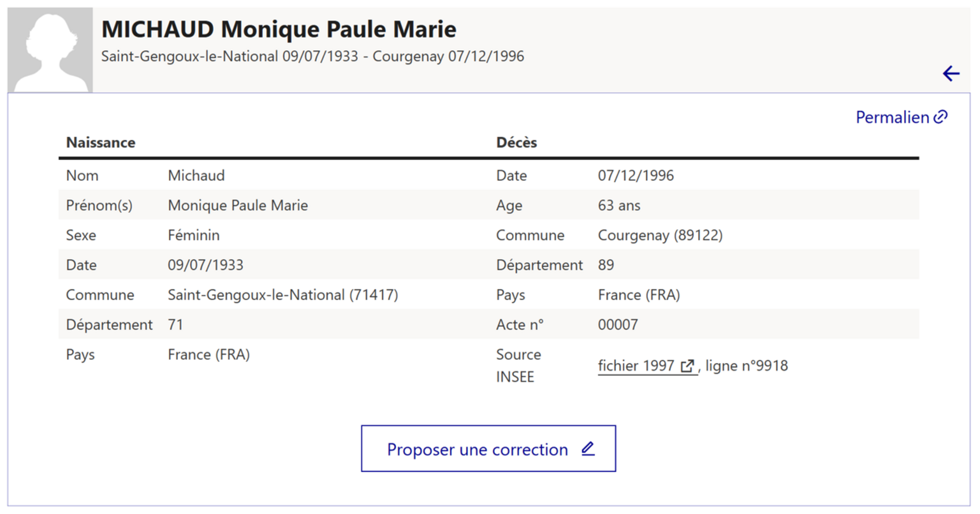
Task: Click the back arrow icon
Action: (951, 73)
